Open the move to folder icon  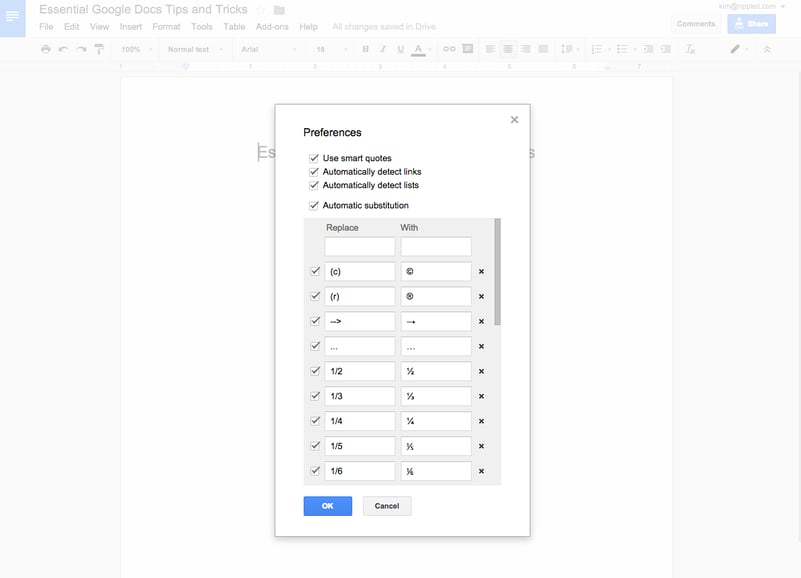tap(279, 10)
